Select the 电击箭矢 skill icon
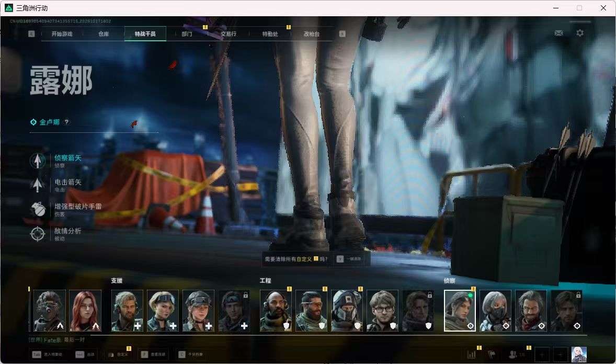This screenshot has width=616, height=364. point(38,185)
